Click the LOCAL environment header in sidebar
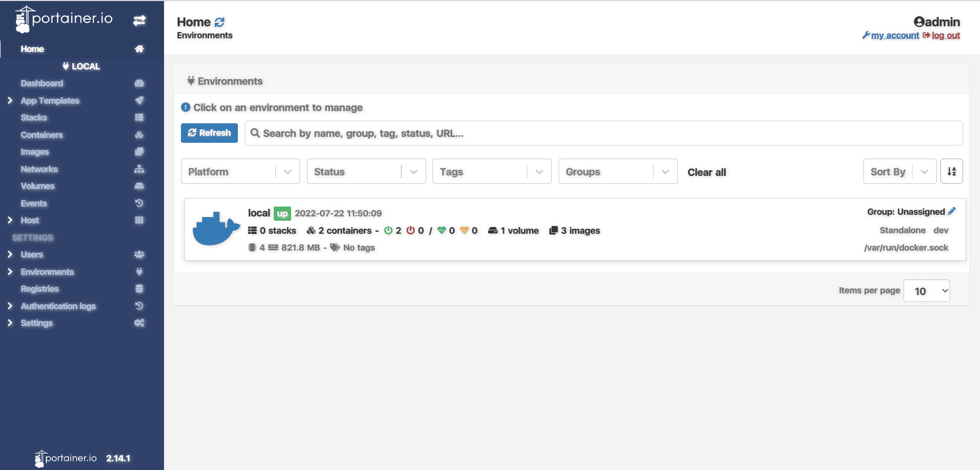 (81, 66)
